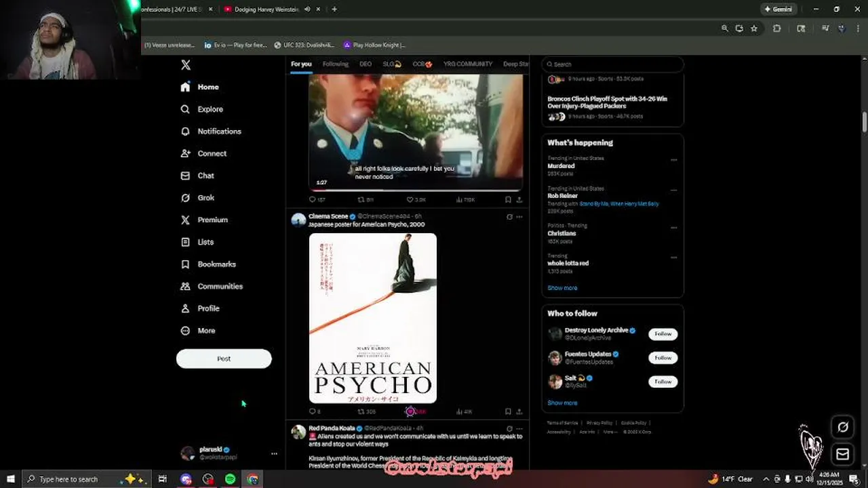The width and height of the screenshot is (868, 488).
Task: Open Cinema Scene post more menu
Action: click(x=519, y=217)
